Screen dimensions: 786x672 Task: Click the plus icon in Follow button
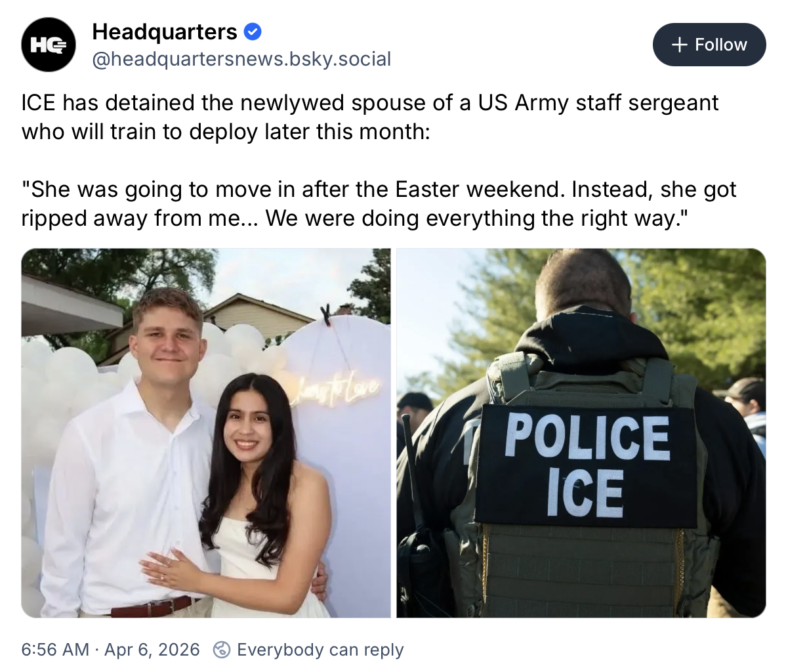679,45
